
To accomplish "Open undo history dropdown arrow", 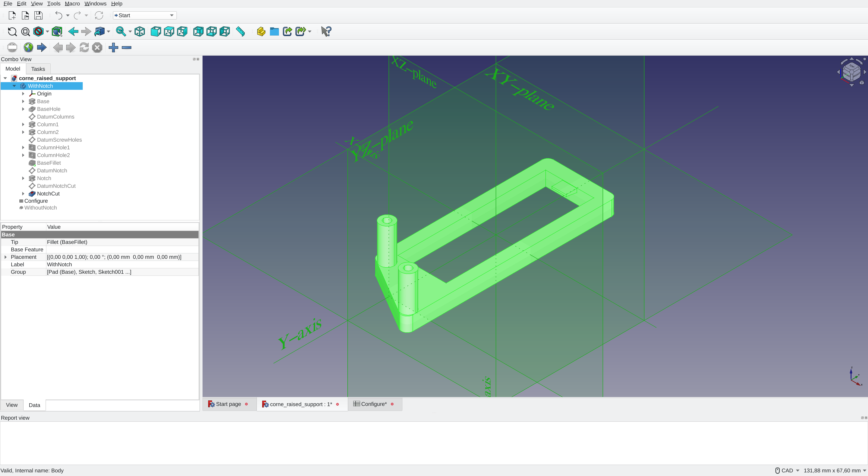I will tap(68, 16).
